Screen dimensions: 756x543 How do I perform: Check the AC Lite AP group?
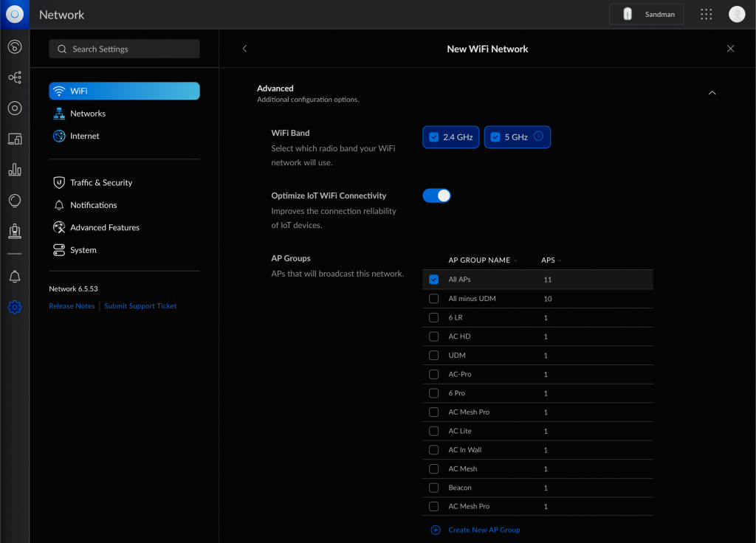(433, 431)
